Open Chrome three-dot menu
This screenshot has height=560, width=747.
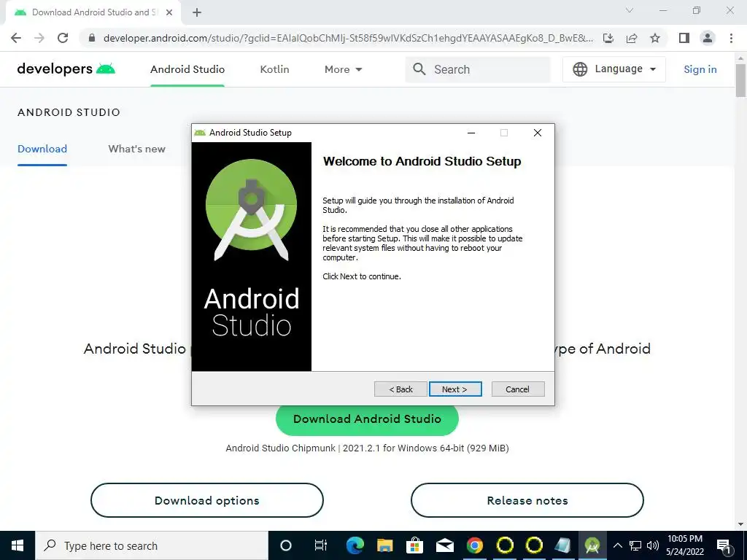[x=731, y=38]
